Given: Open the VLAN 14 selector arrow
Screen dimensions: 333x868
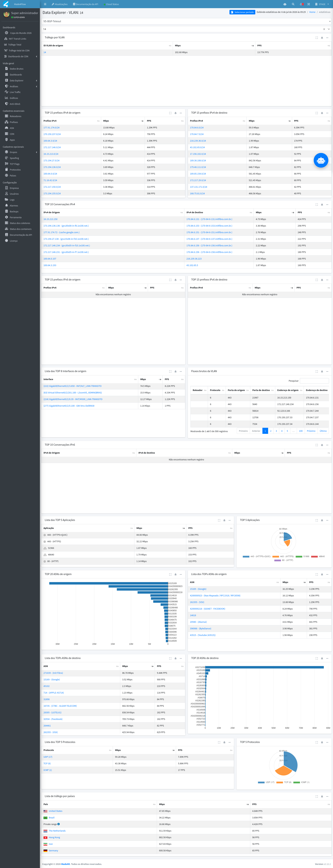Looking at the screenshot, I should pyautogui.click(x=329, y=29).
